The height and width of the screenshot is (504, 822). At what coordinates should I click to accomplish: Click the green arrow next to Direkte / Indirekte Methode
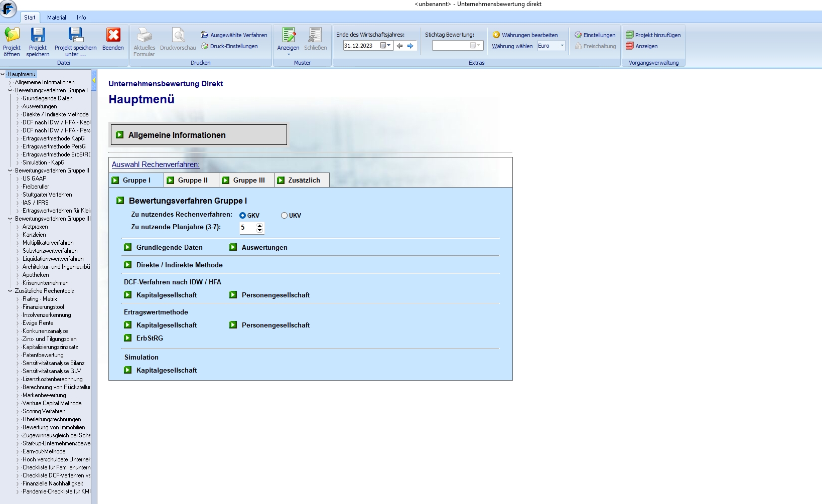[128, 265]
